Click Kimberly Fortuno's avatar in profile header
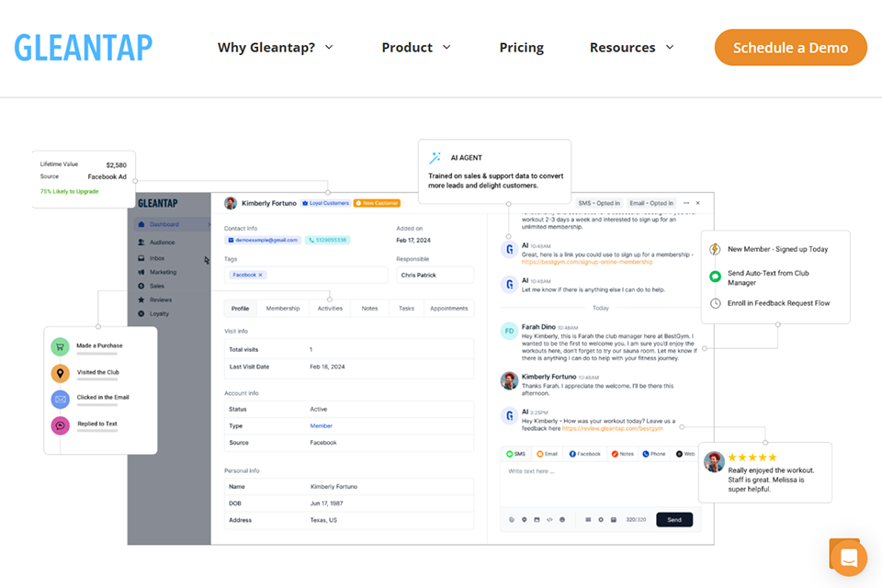The height and width of the screenshot is (588, 882). tap(230, 203)
